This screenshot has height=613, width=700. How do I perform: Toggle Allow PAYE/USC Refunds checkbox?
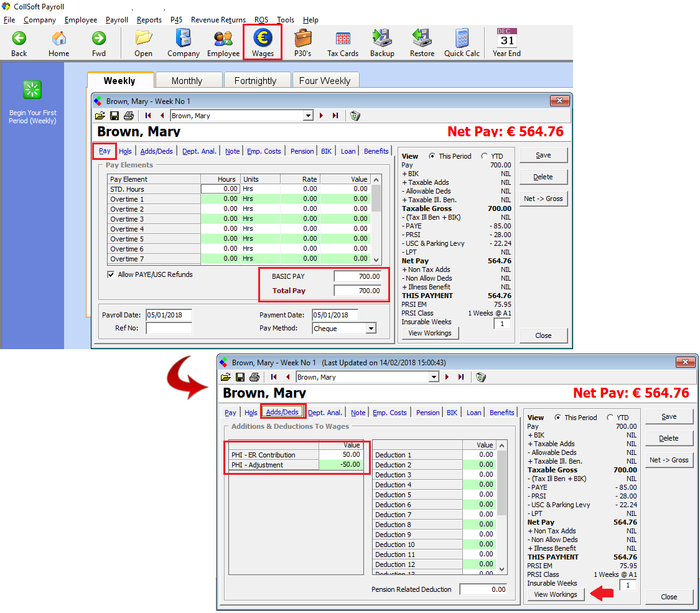pos(111,274)
